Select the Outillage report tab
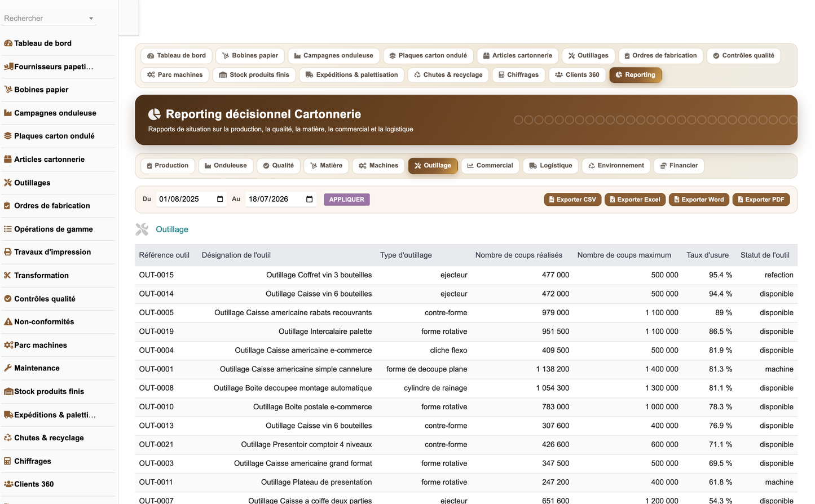Screen dimensions: 815x504 click(433, 166)
